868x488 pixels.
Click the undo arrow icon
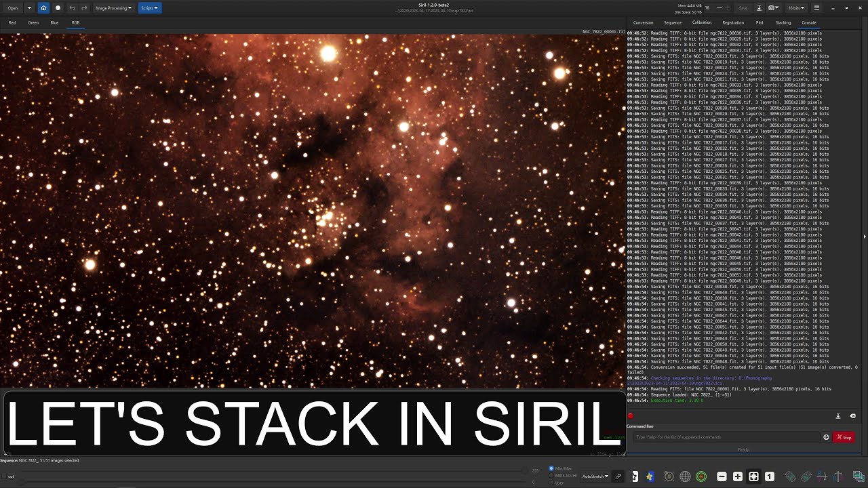tap(72, 8)
